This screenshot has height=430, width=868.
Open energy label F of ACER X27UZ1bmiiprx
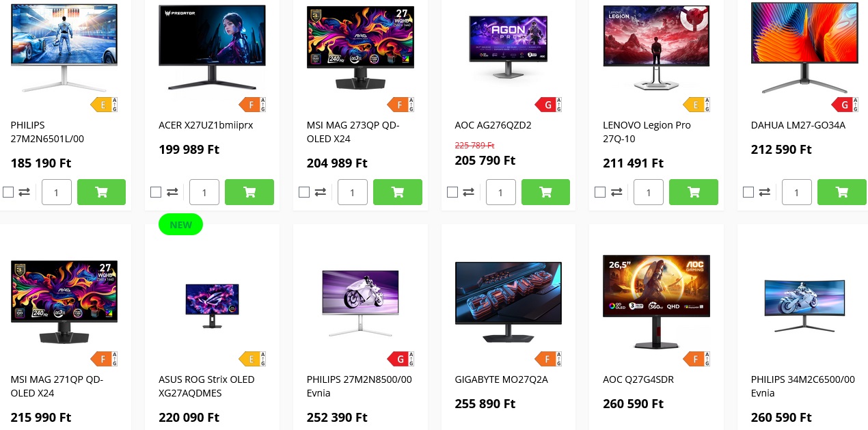[x=252, y=105]
